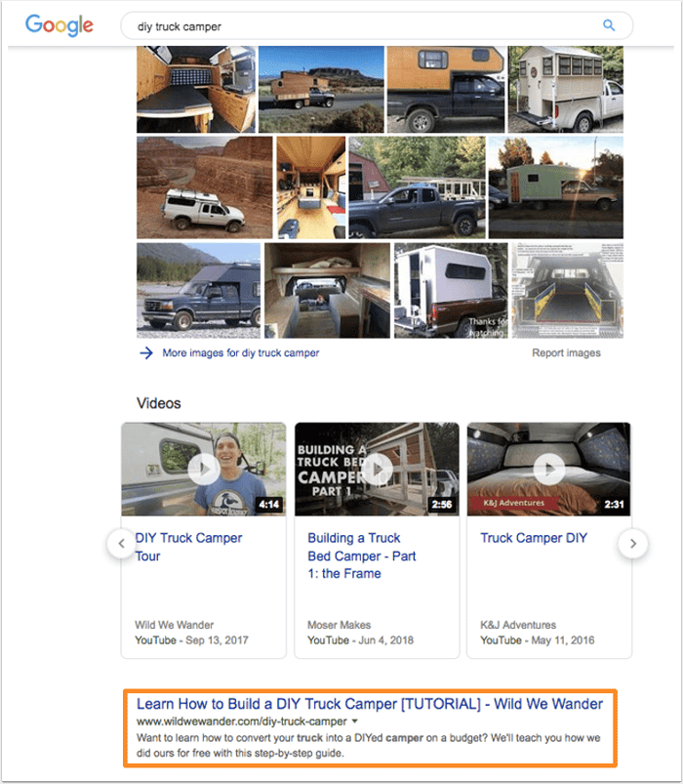This screenshot has height=784, width=683.
Task: Click the Wild We Wander channel name
Action: (174, 625)
